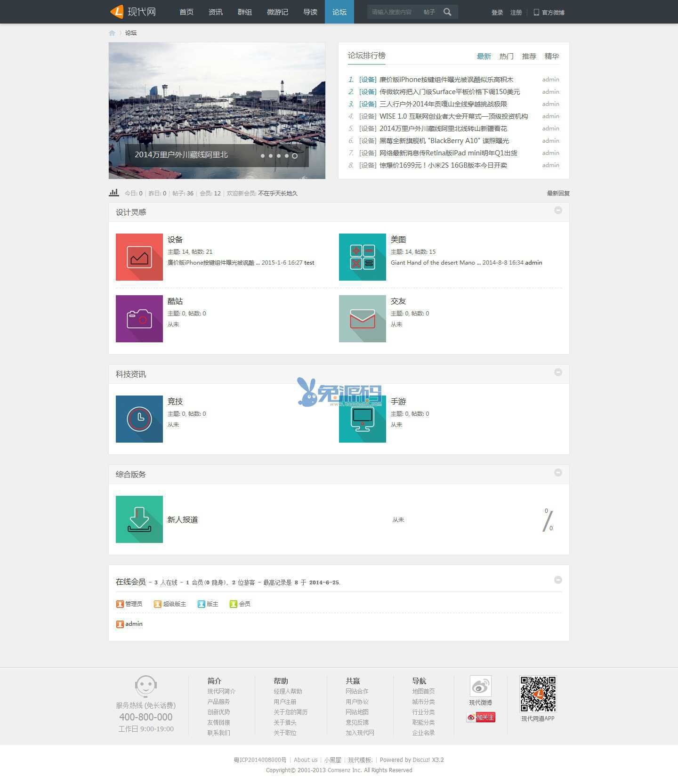
Task: Select the 首页 nav item
Action: [x=186, y=12]
